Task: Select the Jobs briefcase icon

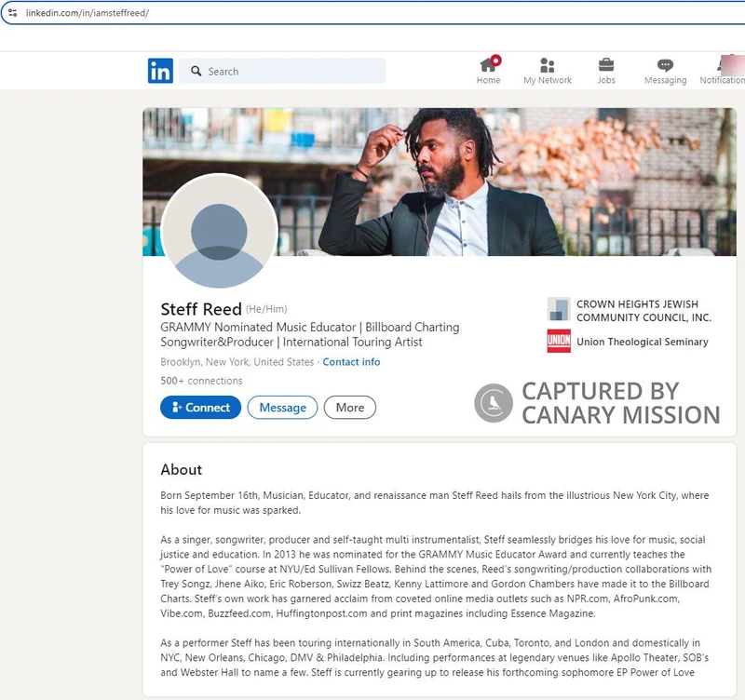Action: [607, 64]
